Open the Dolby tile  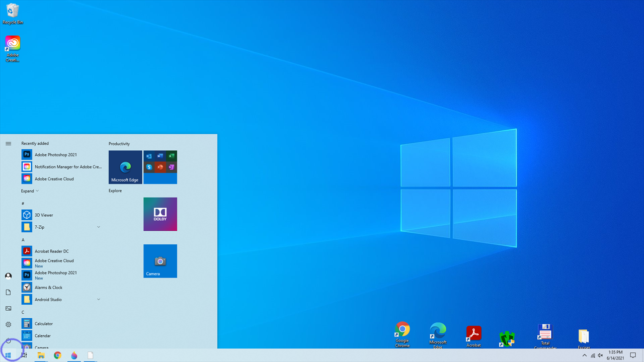[160, 214]
